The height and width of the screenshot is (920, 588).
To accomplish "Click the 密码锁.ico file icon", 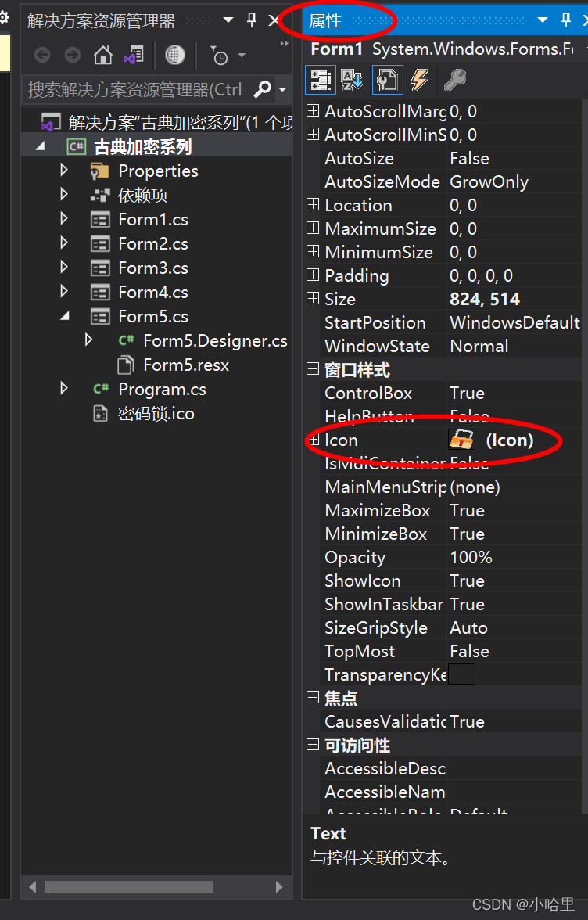I will click(100, 414).
